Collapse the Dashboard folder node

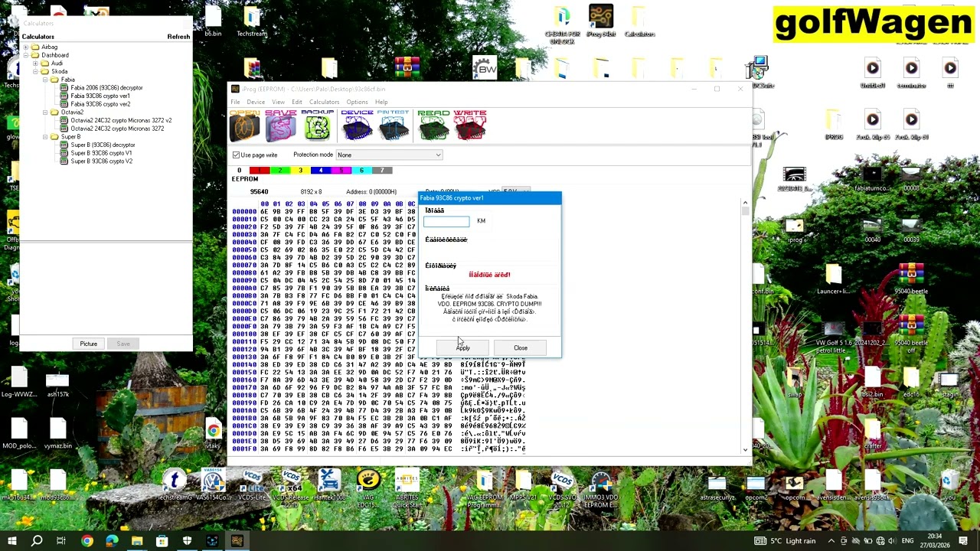(25, 55)
